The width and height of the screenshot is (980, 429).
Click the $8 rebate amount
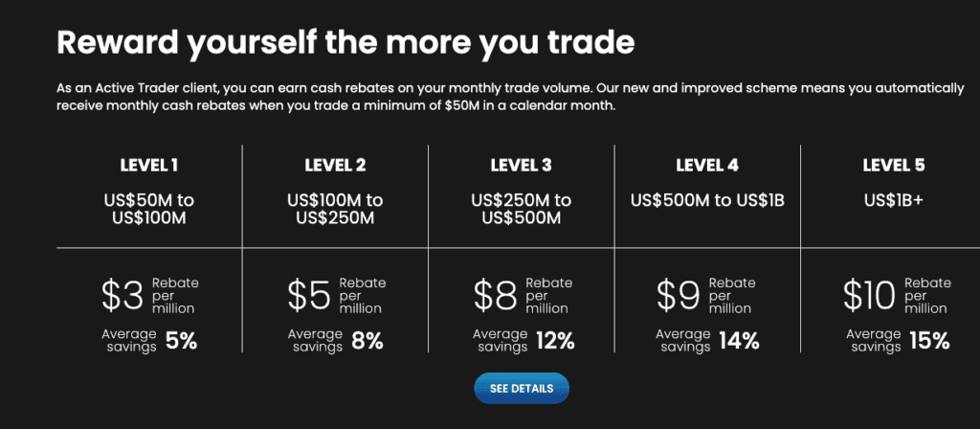click(x=495, y=295)
